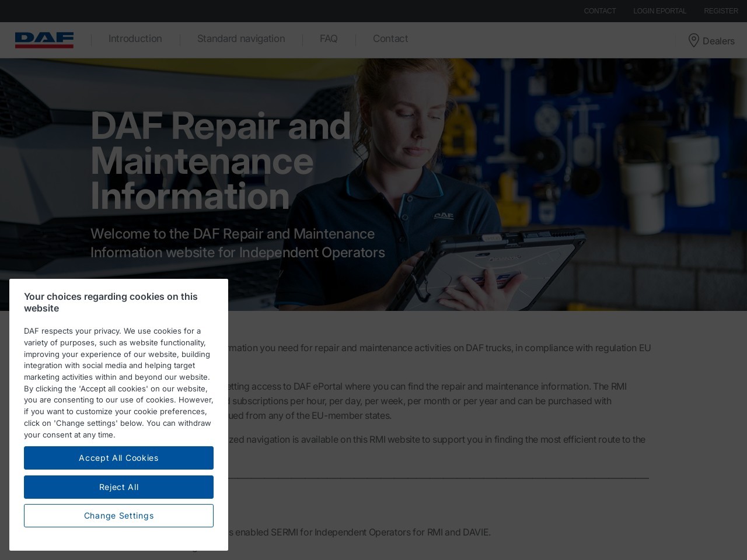Open the Standard navigation menu item
747x560 pixels.
click(x=241, y=38)
